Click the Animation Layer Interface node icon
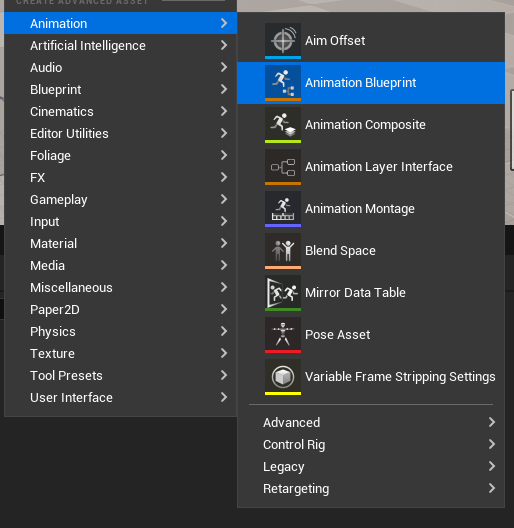The height and width of the screenshot is (528, 514). (283, 167)
